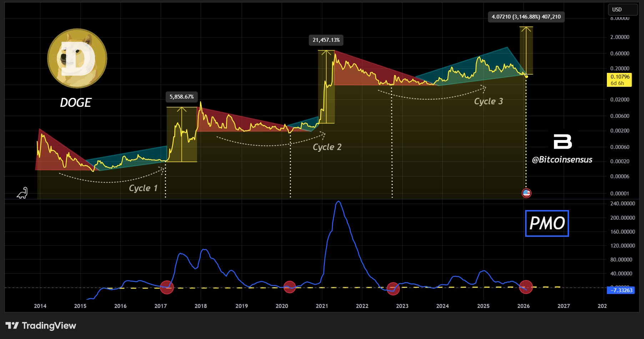Image resolution: width=644 pixels, height=339 pixels.
Task: Click the 0.00001 price axis label
Action: click(620, 194)
